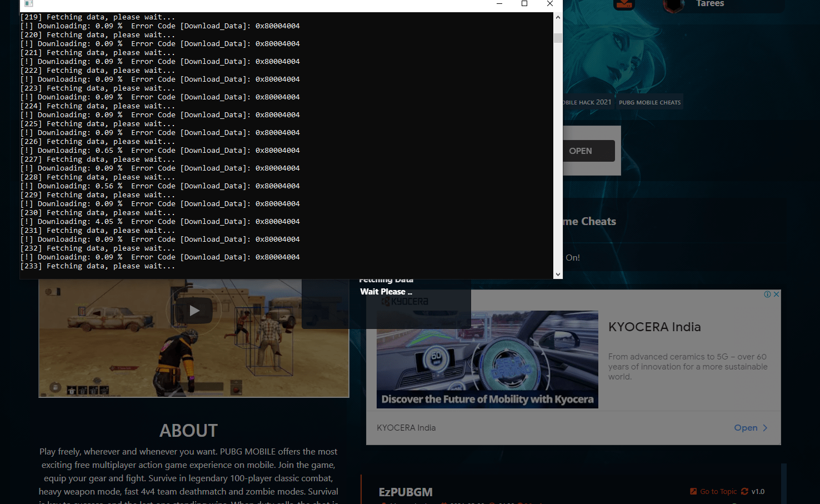Click 'Discover the Future of Mobility with Kyocera' caption

pyautogui.click(x=487, y=399)
